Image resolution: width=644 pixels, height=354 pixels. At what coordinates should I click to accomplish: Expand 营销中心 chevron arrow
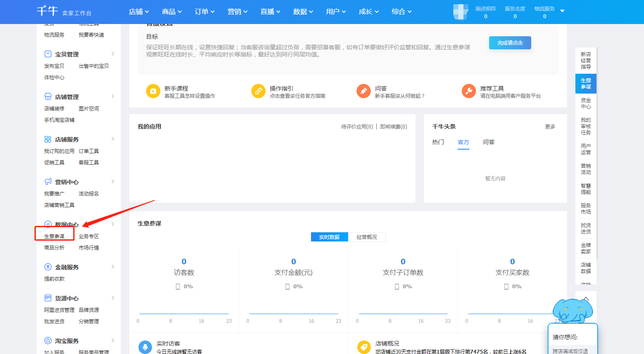(x=113, y=181)
